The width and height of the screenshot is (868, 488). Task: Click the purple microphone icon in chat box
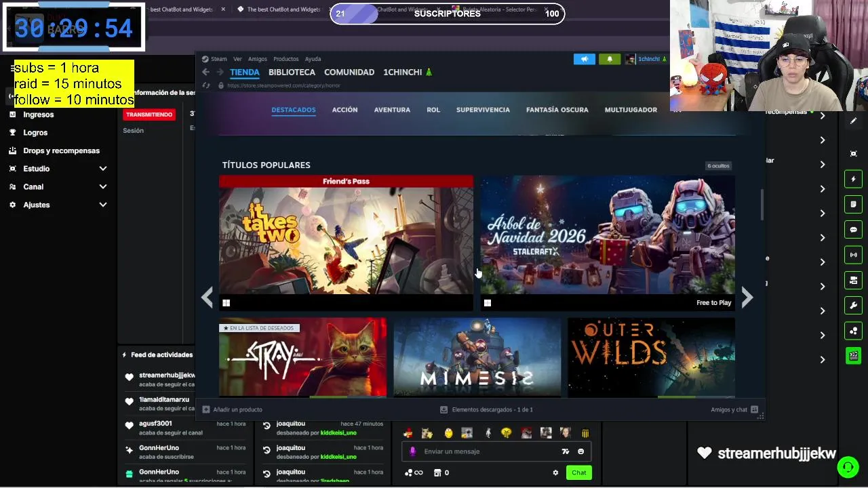[x=412, y=451]
